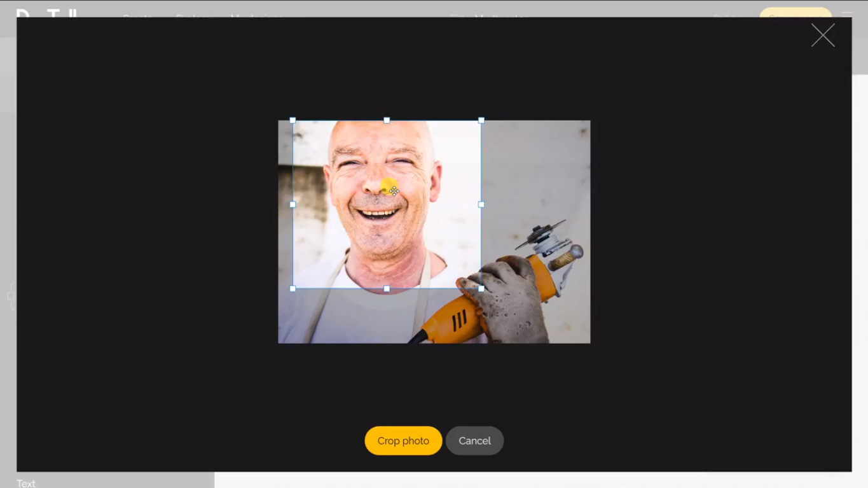Click the apron area below the crop box
The height and width of the screenshot is (488, 868).
coord(356,315)
